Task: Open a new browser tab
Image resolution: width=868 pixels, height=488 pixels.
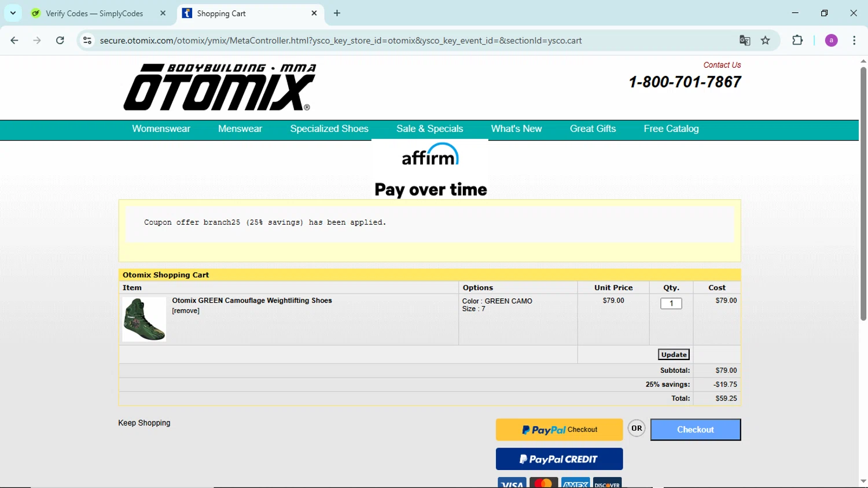Action: [337, 13]
